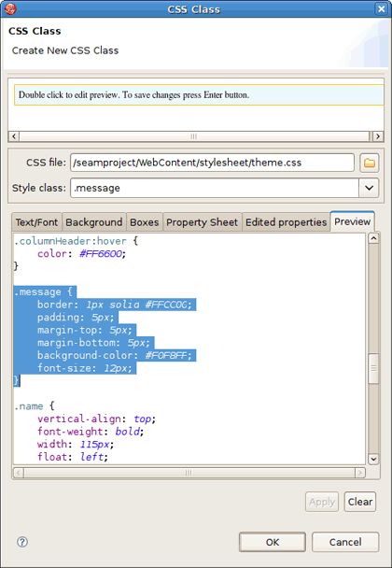Click the 'font-weight: bold;' line
The image size is (392, 568).
click(x=91, y=432)
